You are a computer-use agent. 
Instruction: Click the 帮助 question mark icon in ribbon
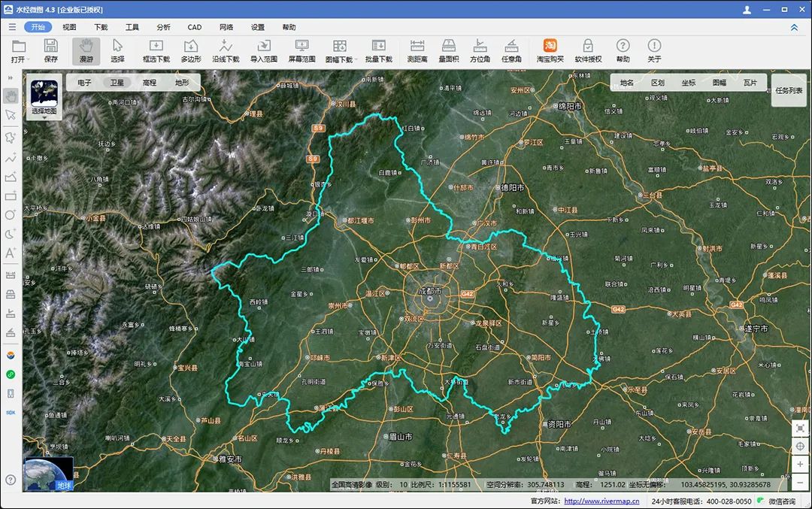[623, 51]
